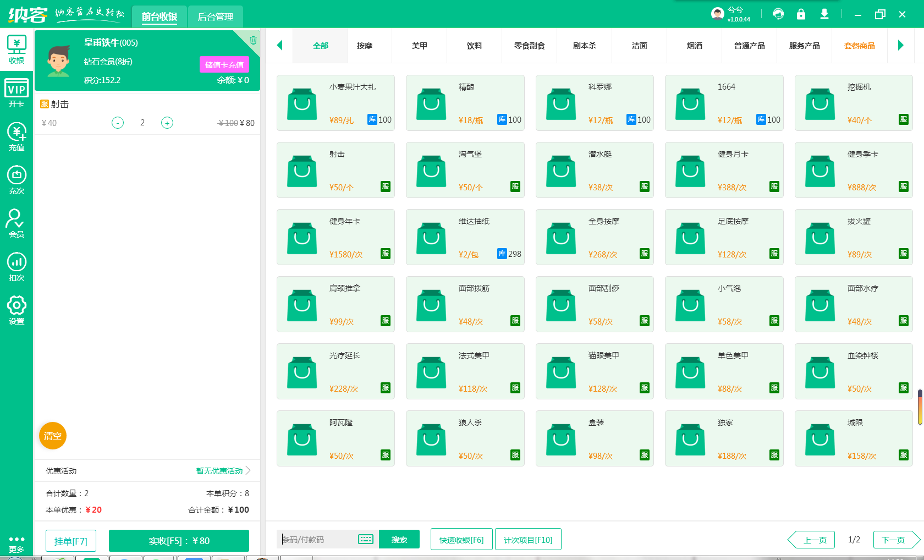Image resolution: width=924 pixels, height=560 pixels.
Task: Open the 扣次 sidebar icon
Action: [16, 267]
